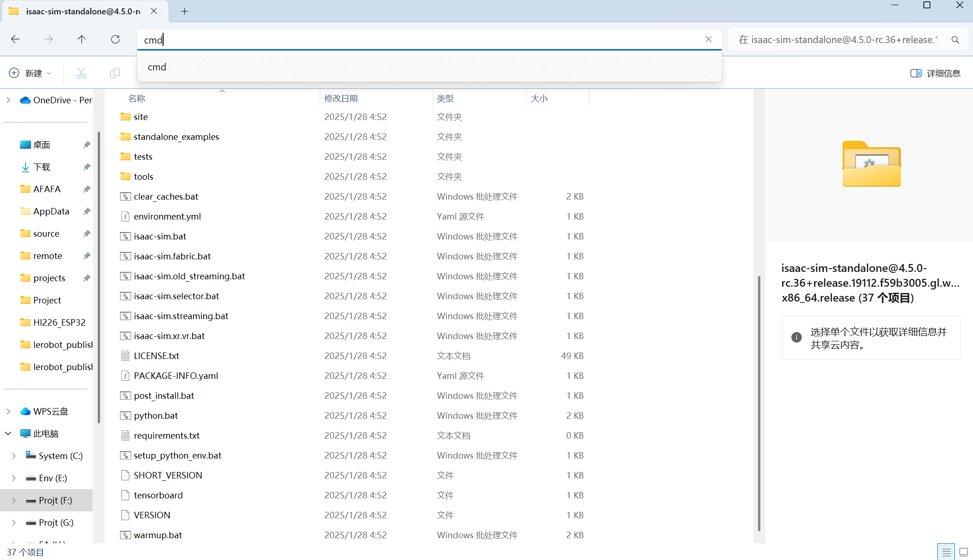Viewport: 973px width, 560px height.
Task: Expand the WPS云盘 tree node
Action: pyautogui.click(x=8, y=411)
